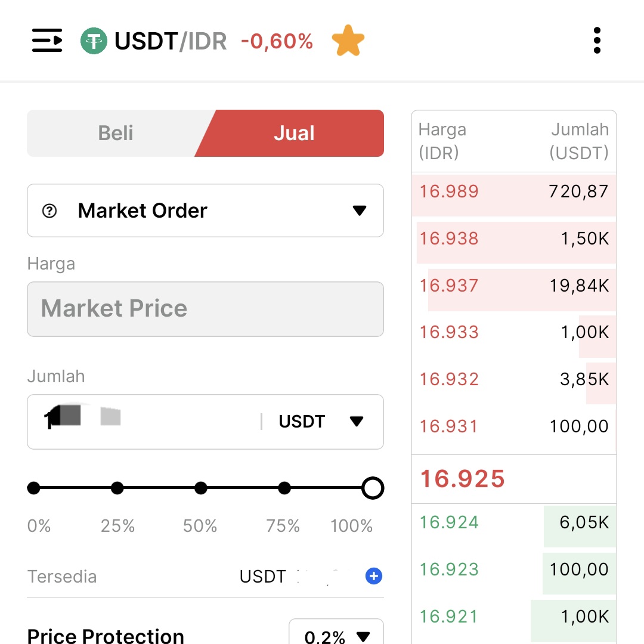The image size is (644, 644).
Task: Set the slider to 50% by clicking its dot
Action: pos(201,488)
